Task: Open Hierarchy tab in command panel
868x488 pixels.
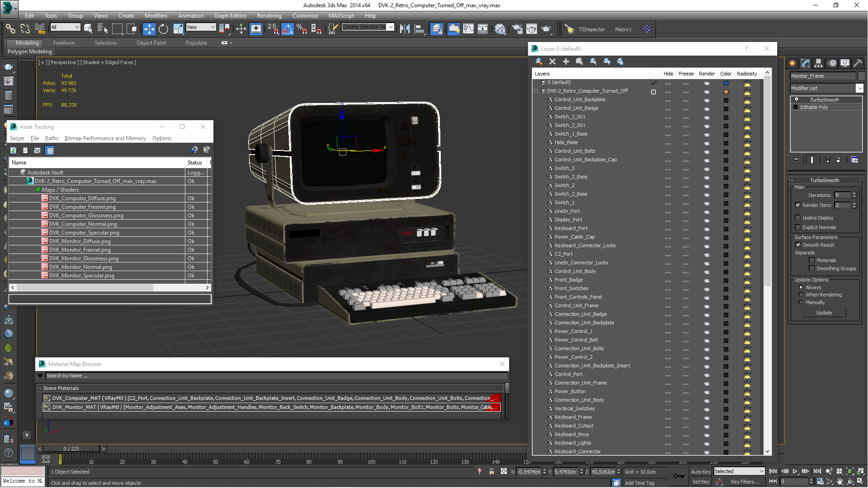Action: coord(819,63)
